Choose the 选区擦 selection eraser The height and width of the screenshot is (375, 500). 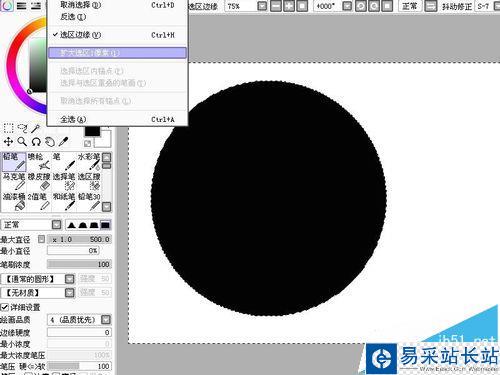pos(89,182)
